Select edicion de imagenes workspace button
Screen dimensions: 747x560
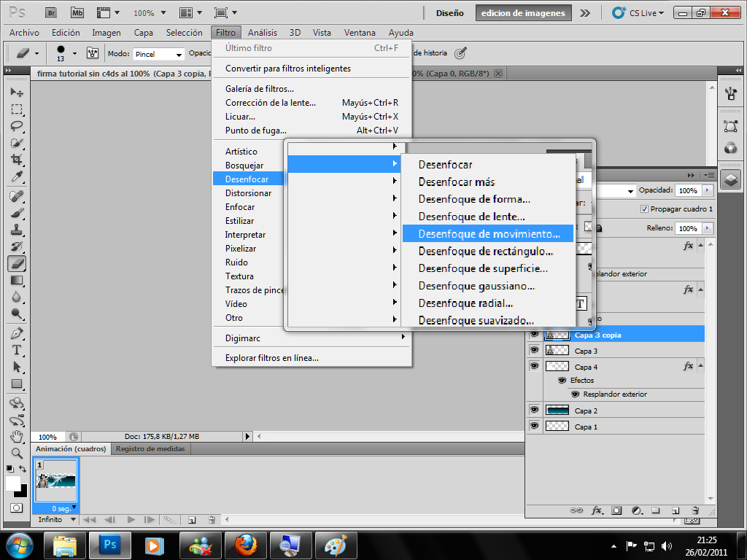click(x=523, y=13)
